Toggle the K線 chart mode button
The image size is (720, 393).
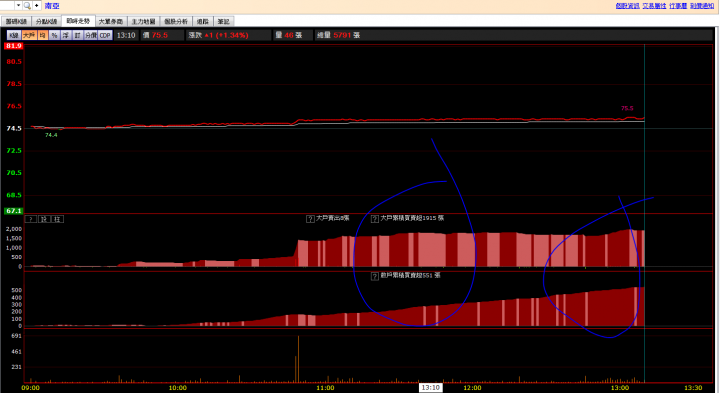click(x=14, y=35)
